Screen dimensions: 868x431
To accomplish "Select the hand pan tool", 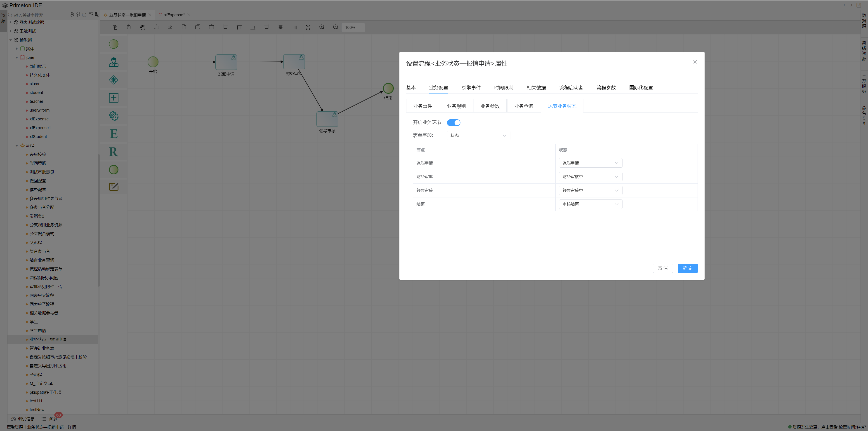I will [x=143, y=27].
